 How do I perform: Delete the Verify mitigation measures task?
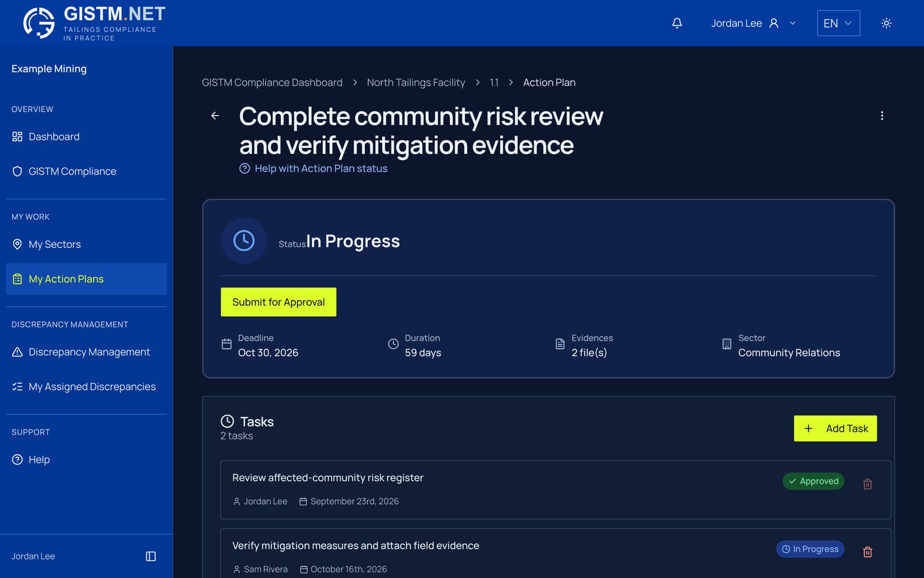pos(867,552)
